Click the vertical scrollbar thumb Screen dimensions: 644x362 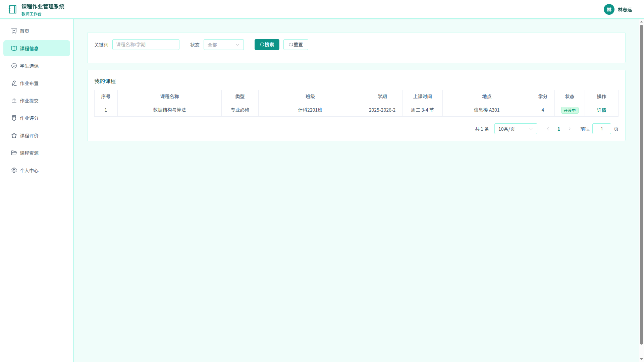click(641, 184)
